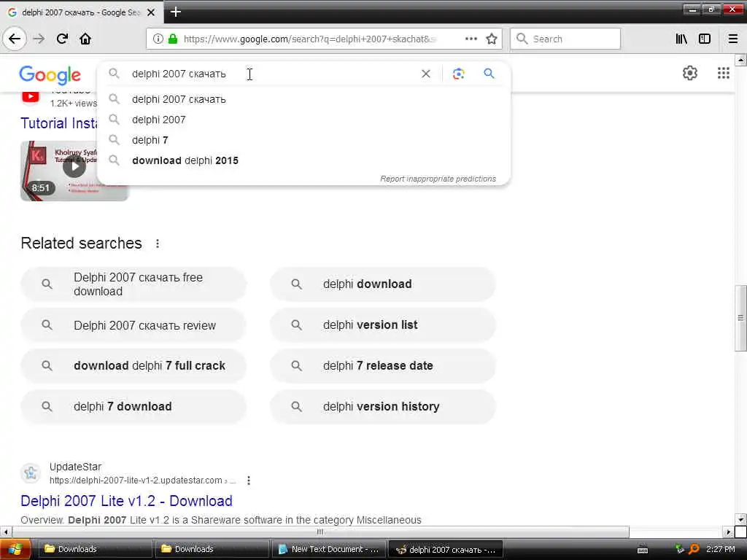This screenshot has height=560, width=747.
Task: Click the scroll up arrow
Action: click(740, 60)
